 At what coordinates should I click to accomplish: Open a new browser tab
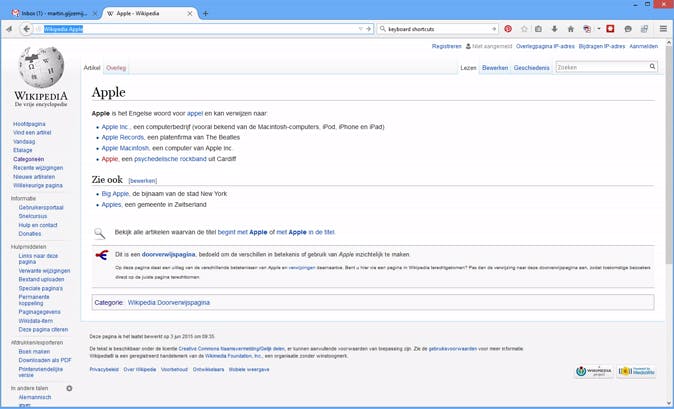tap(205, 13)
